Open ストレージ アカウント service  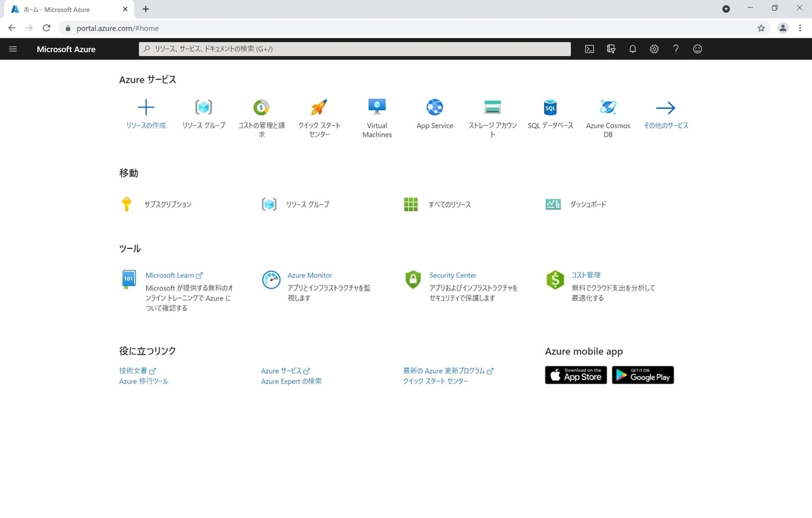click(493, 118)
